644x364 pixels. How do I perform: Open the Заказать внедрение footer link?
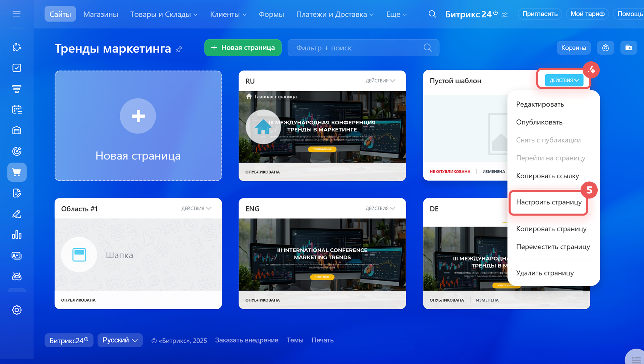click(x=247, y=340)
